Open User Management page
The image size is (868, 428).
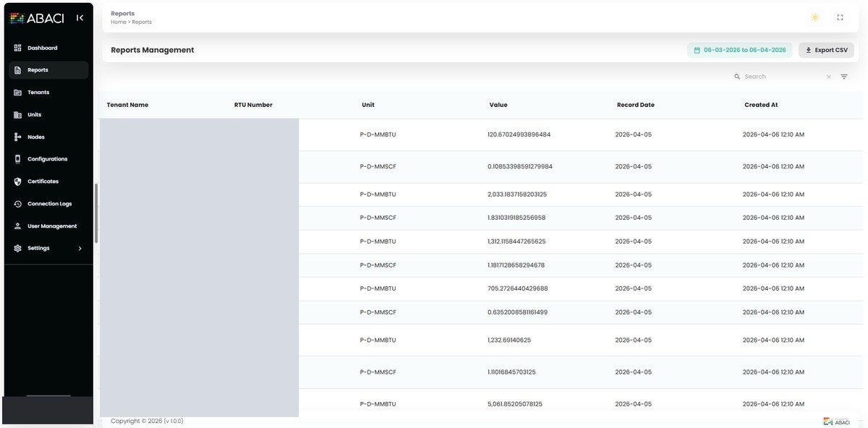(x=48, y=226)
